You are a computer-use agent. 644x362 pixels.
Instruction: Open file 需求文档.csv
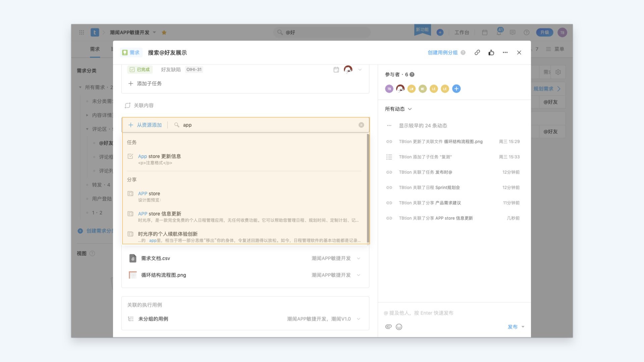coord(155,258)
